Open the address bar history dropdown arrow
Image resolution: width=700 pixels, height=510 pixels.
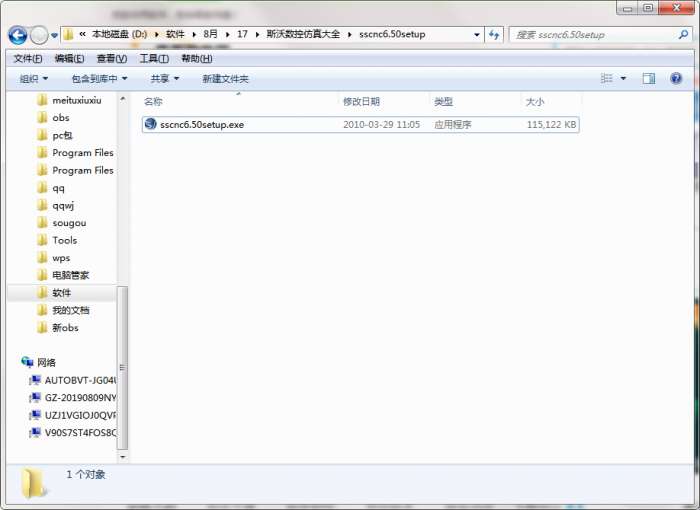(477, 34)
